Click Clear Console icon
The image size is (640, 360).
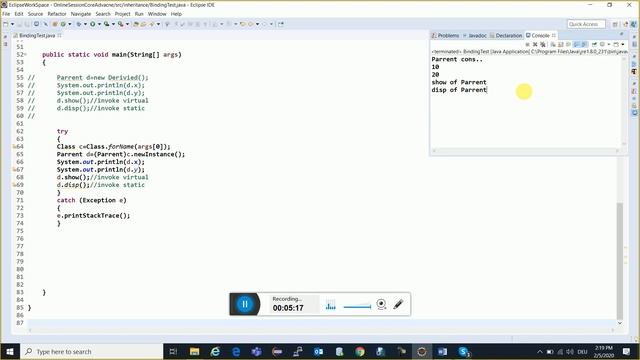click(x=553, y=44)
